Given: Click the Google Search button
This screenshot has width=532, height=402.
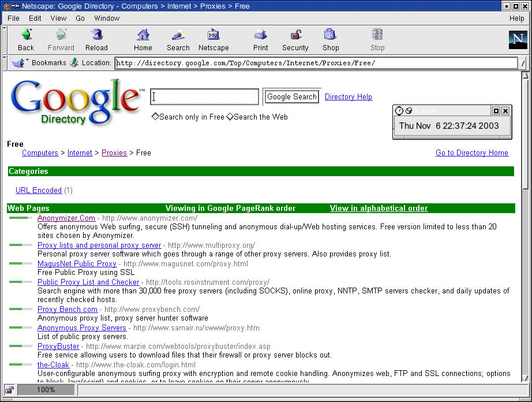Looking at the screenshot, I should coord(292,97).
